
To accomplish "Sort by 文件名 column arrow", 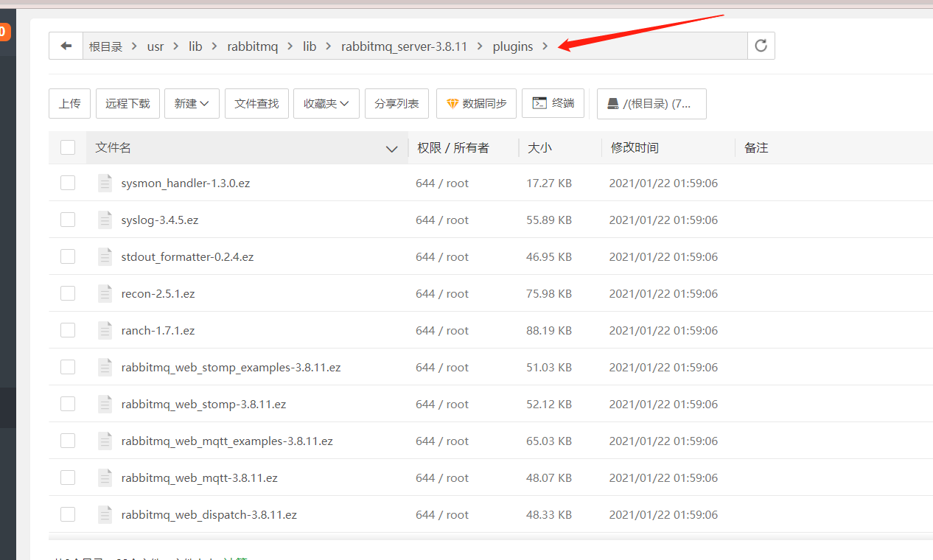I will (392, 149).
